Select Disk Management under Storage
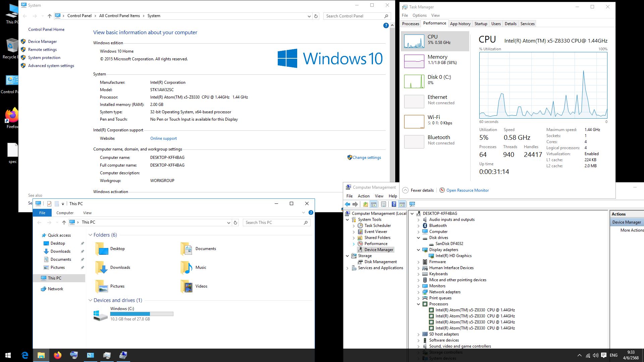 380,262
